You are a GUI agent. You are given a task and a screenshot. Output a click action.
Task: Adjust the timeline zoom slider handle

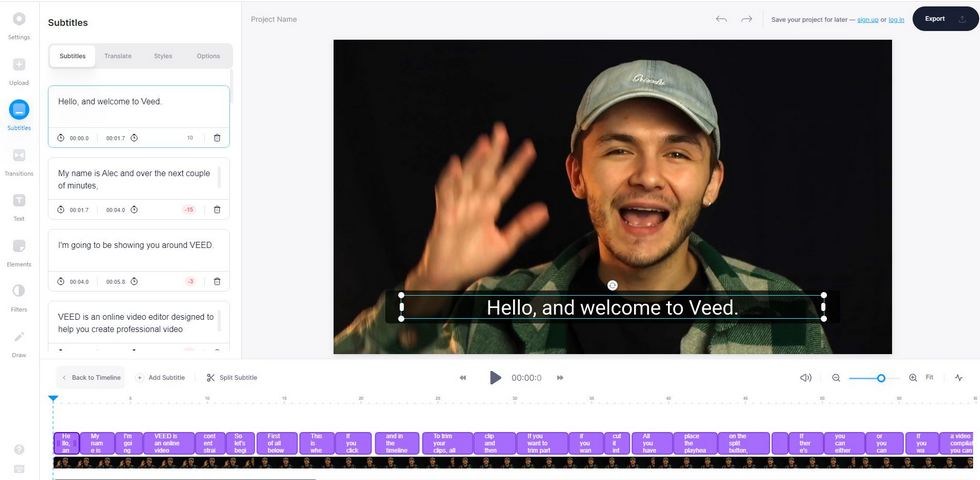[x=881, y=378]
